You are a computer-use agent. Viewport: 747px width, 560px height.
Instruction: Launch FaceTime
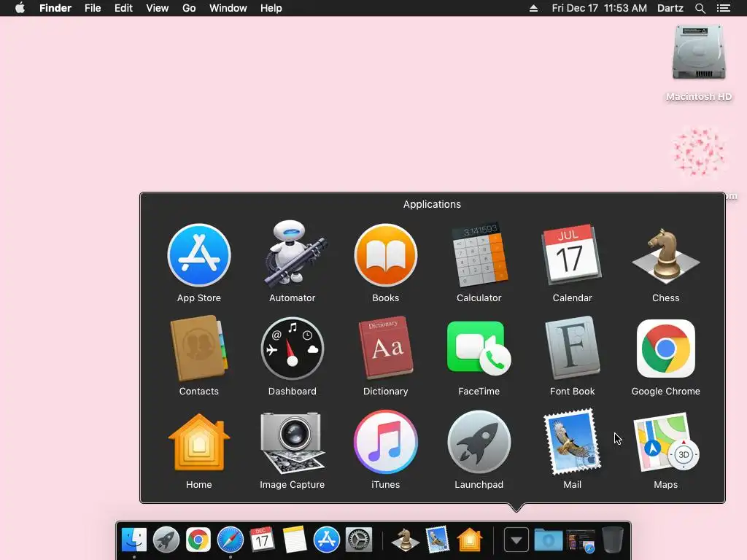(479, 349)
